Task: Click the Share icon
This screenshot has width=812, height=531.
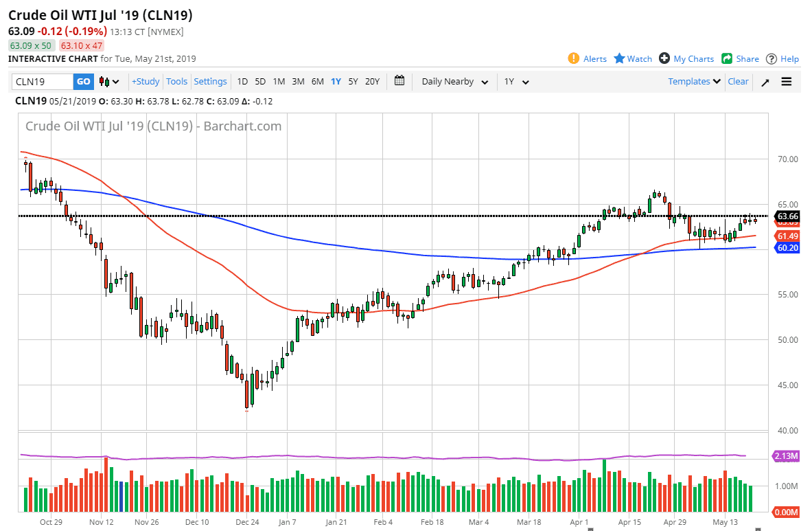Action: pos(727,58)
